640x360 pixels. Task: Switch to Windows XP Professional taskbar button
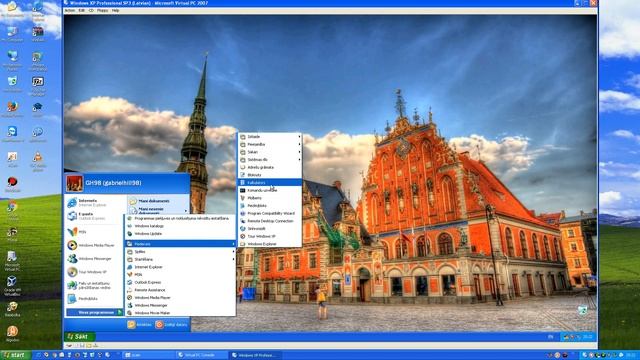click(255, 355)
